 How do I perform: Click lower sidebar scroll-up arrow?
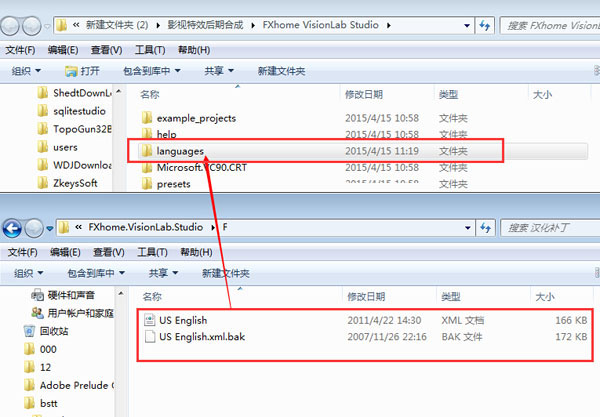[x=121, y=293]
